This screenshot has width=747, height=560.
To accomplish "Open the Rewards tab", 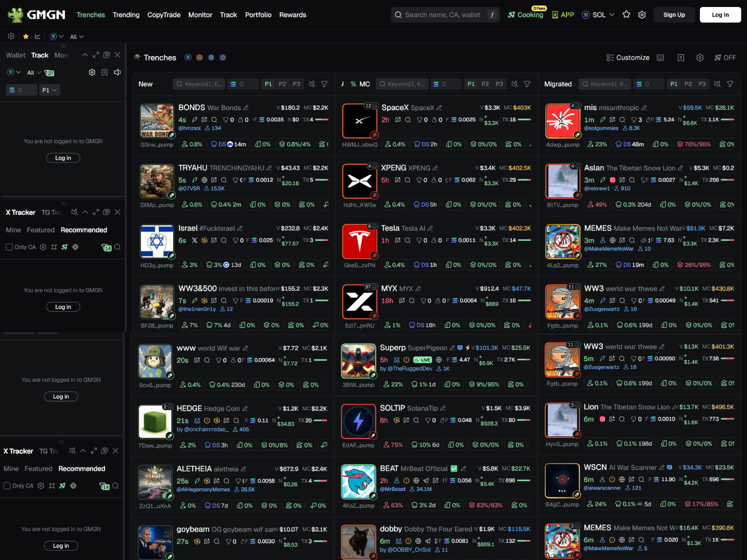I will click(293, 15).
